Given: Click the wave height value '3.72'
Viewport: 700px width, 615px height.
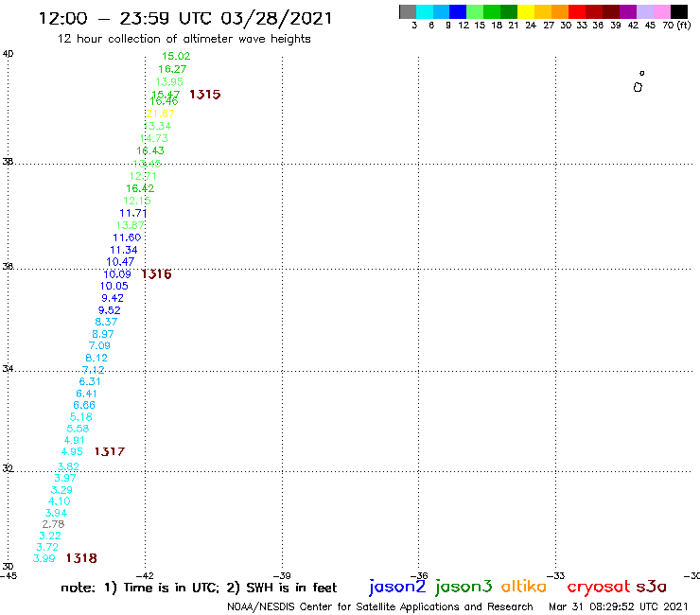Looking at the screenshot, I should pos(47,548).
